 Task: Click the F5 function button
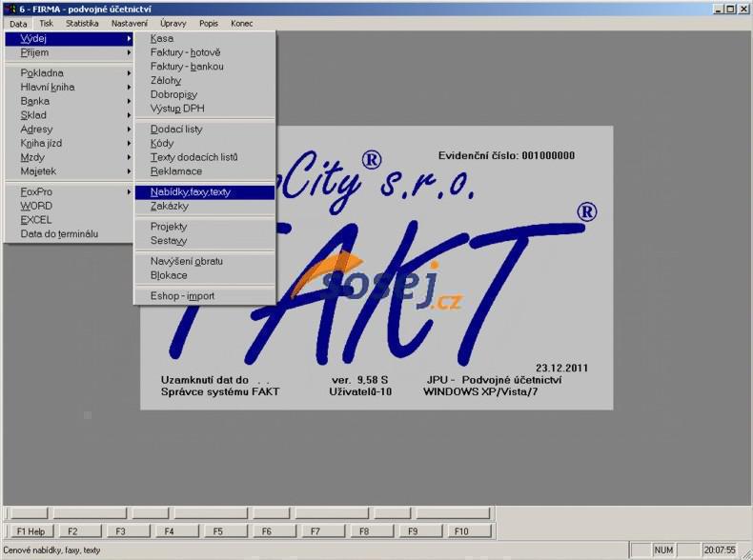(225, 531)
